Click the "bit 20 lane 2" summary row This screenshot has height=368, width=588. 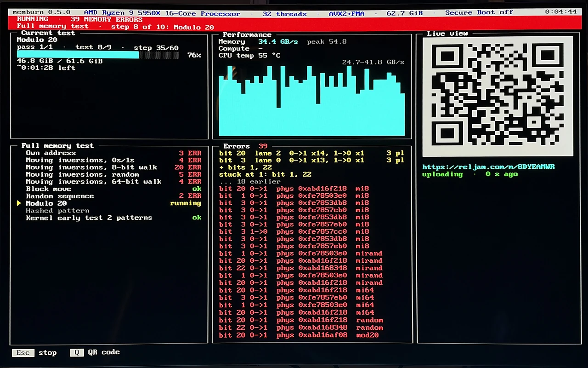[311, 153]
